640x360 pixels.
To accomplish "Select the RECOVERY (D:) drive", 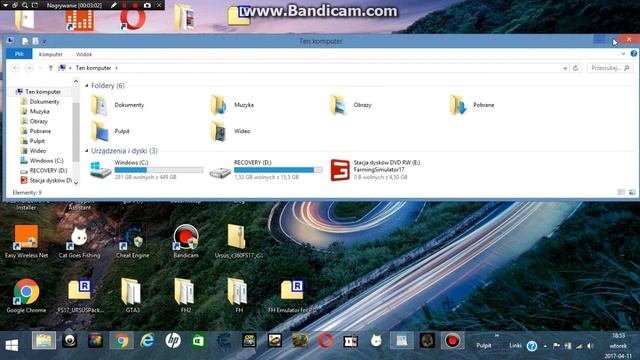I will click(x=266, y=170).
